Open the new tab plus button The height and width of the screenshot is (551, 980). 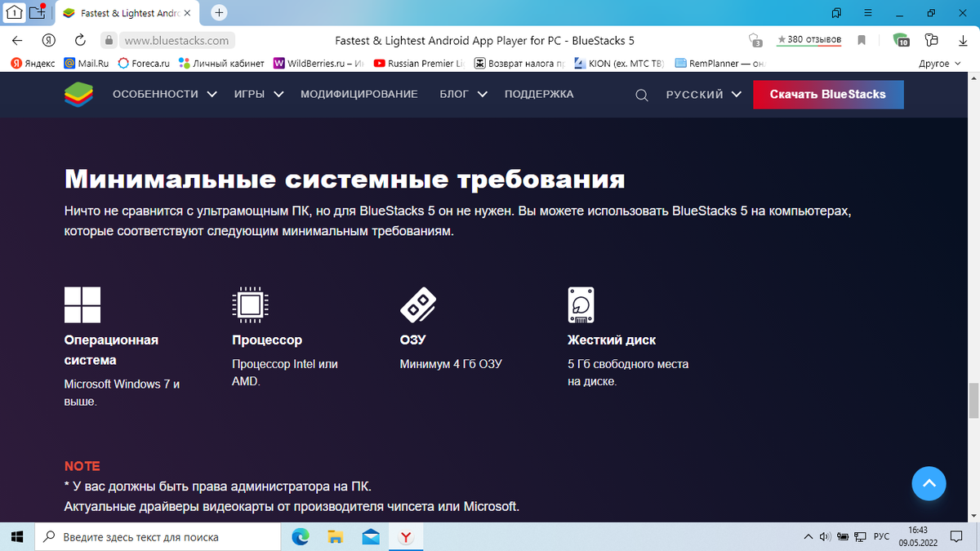[x=219, y=12]
